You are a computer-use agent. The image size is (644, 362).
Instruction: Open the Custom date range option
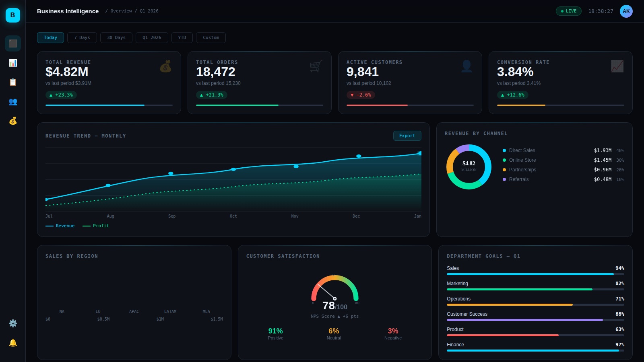(211, 38)
